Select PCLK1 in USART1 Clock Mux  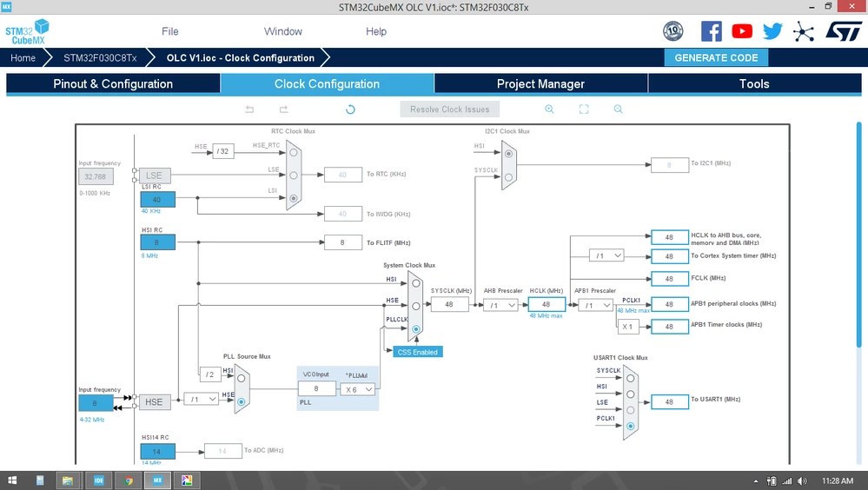[x=630, y=427]
